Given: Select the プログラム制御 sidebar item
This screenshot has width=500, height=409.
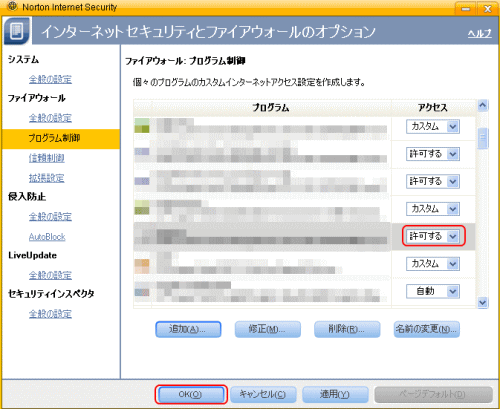Looking at the screenshot, I should pos(61,139).
